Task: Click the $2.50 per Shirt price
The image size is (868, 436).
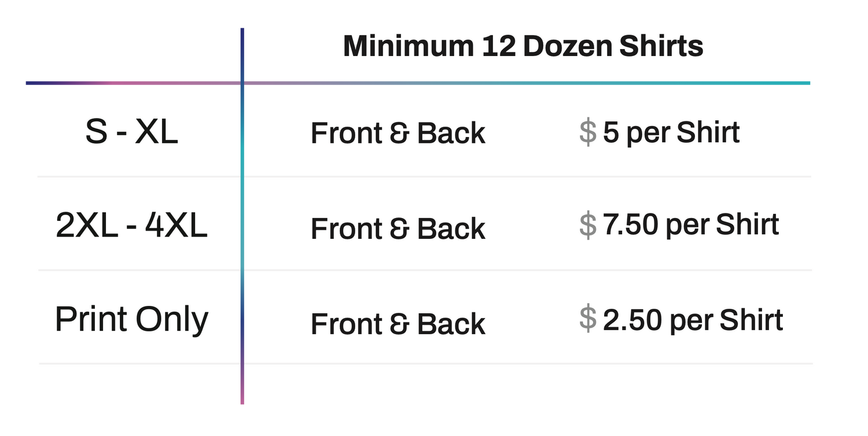Action: [681, 320]
